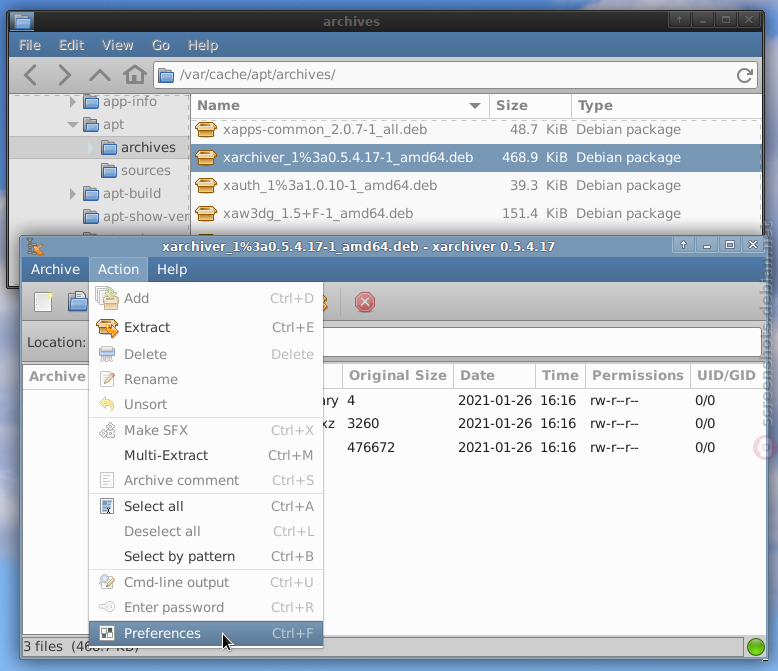Click the Name column sort arrow
The image size is (778, 671).
click(475, 106)
